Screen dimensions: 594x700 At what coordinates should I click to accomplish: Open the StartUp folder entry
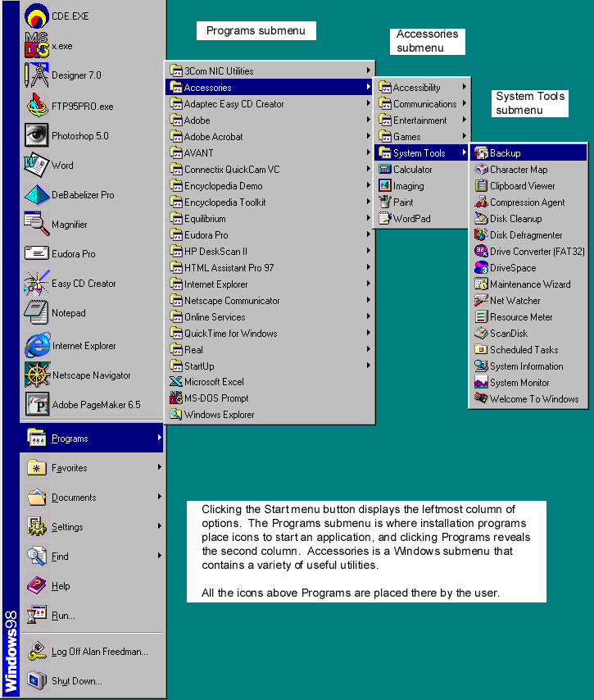[x=270, y=366]
